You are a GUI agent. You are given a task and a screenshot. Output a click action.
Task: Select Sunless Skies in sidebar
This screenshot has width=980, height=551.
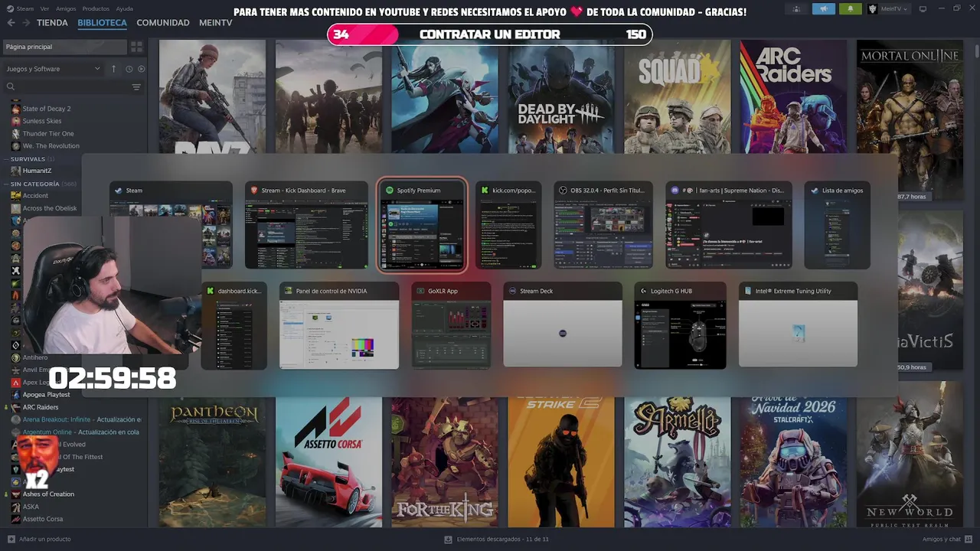pyautogui.click(x=41, y=121)
